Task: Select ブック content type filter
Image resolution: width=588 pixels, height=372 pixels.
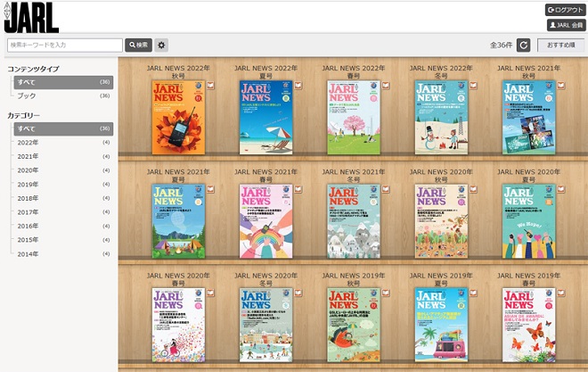Action: [x=63, y=95]
